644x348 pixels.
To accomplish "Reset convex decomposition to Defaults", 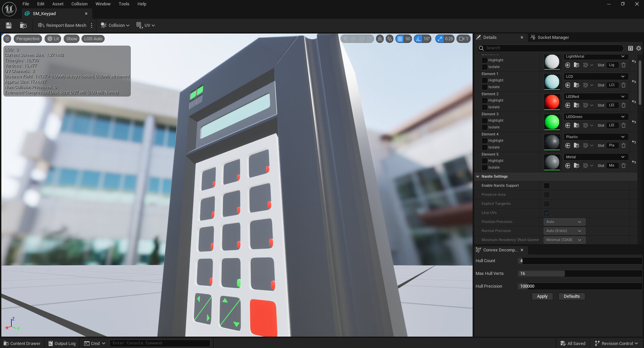I will pos(572,297).
